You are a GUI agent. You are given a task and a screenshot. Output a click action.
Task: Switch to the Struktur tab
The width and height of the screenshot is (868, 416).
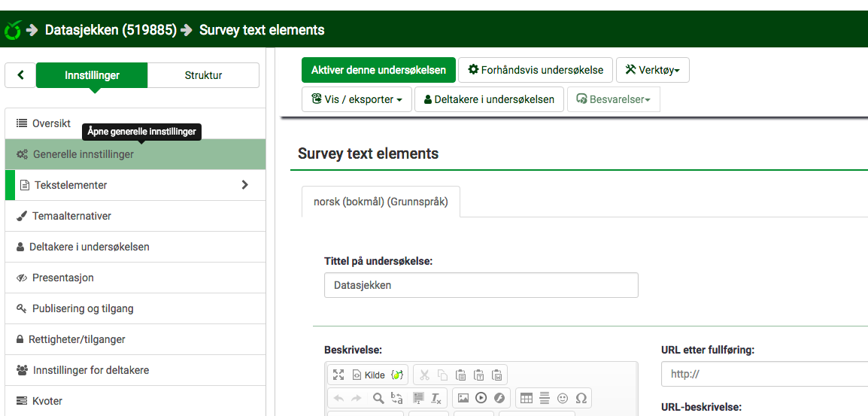click(x=203, y=75)
